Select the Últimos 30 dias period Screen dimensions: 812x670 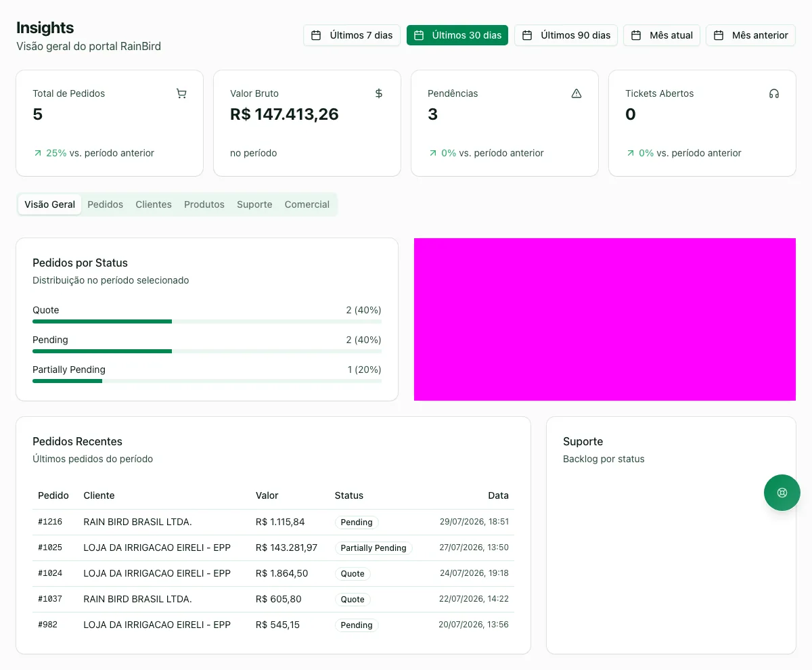(457, 35)
